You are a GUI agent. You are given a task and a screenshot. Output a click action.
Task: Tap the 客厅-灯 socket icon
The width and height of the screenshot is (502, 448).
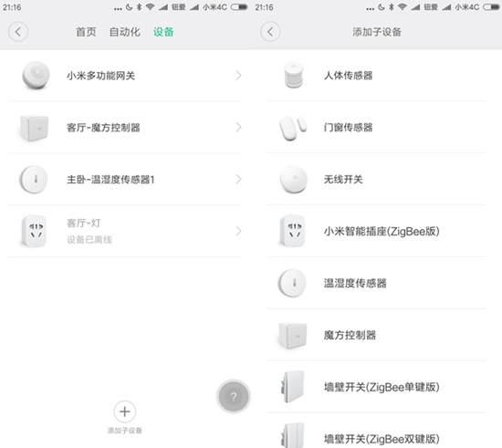34,231
